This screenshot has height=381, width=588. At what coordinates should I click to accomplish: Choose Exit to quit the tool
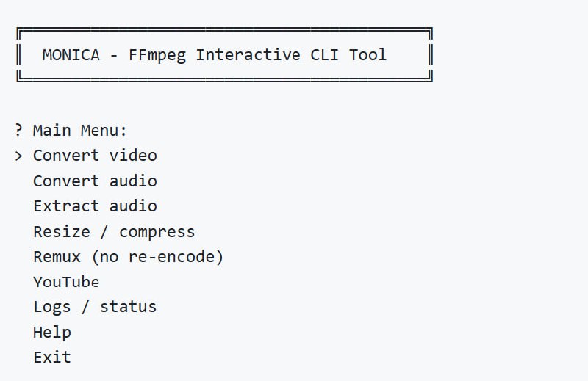tap(52, 358)
